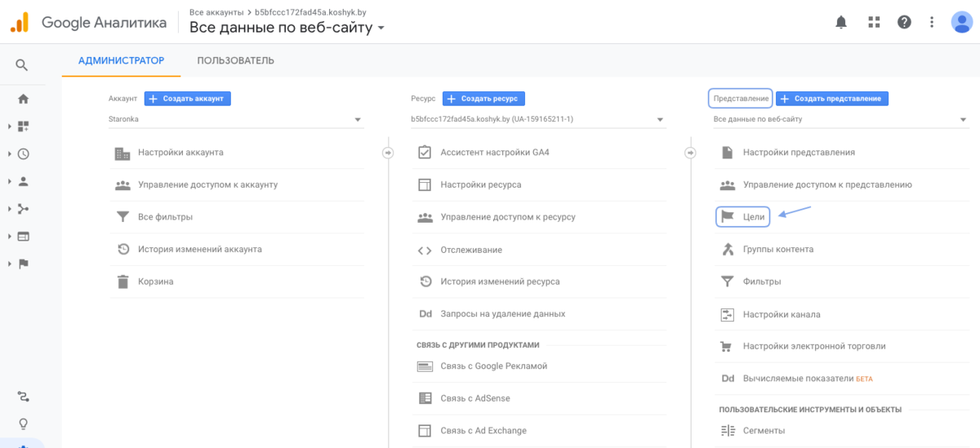This screenshot has width=980, height=448.
Task: Open the three-dot more options menu
Action: pyautogui.click(x=932, y=22)
